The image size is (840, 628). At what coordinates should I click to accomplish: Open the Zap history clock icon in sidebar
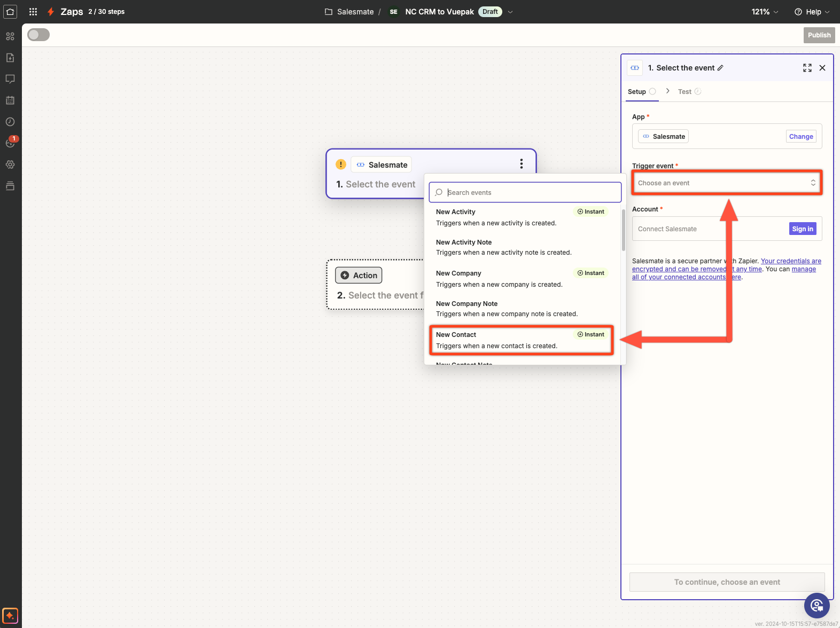(x=10, y=122)
